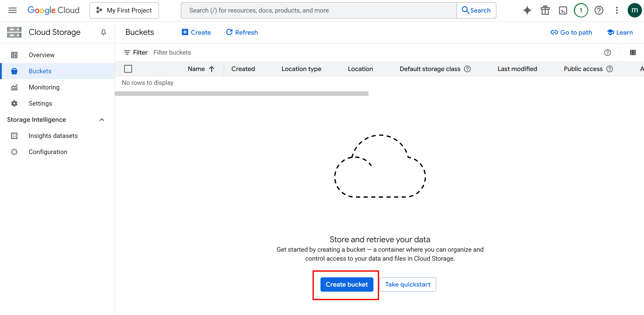Click the Create bucket button
The height and width of the screenshot is (315, 644).
(x=346, y=284)
